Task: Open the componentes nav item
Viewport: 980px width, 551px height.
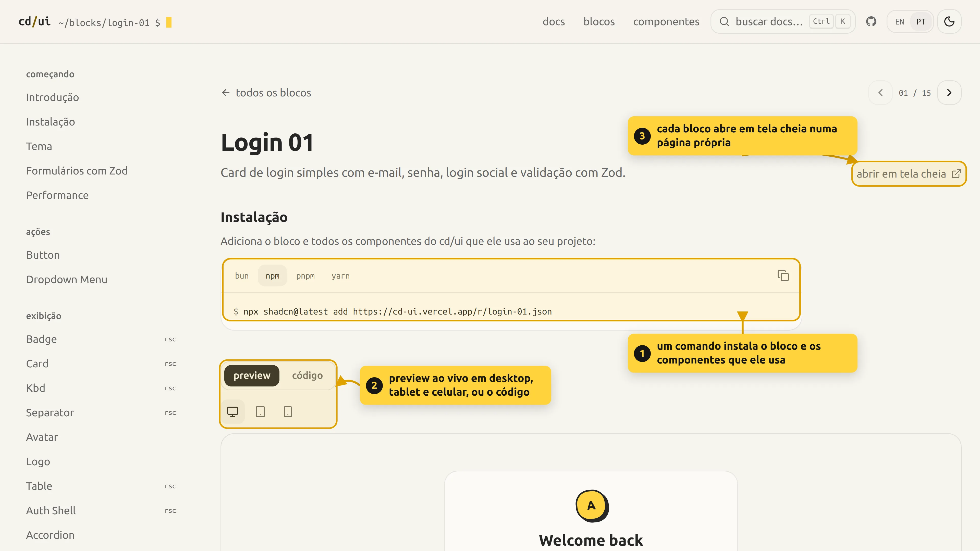Action: pos(666,22)
